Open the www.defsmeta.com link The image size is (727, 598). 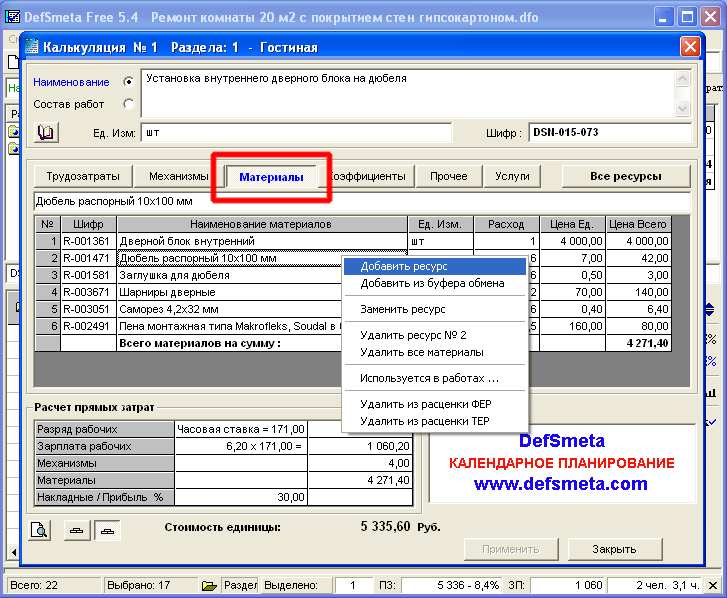click(x=560, y=484)
